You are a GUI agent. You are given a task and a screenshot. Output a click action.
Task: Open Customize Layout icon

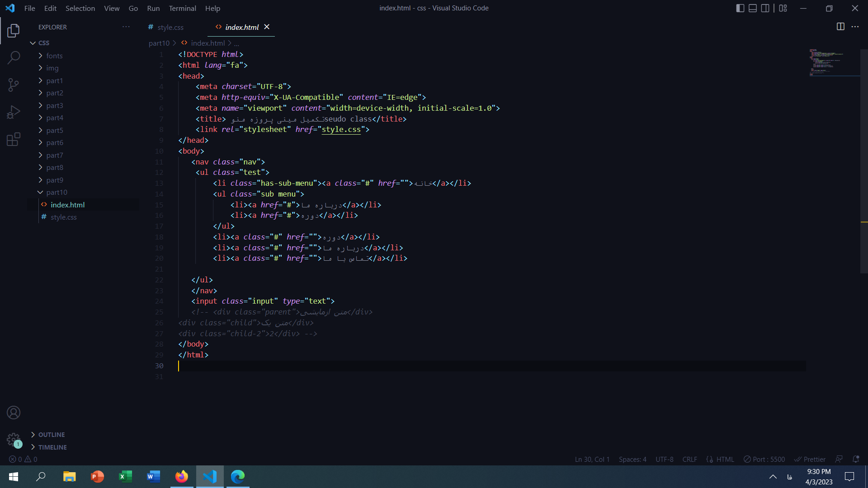click(783, 8)
